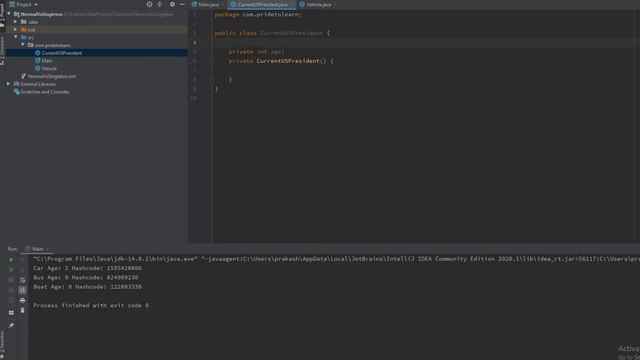
Task: Click line 4 in the editor gutter
Action: click(x=195, y=42)
